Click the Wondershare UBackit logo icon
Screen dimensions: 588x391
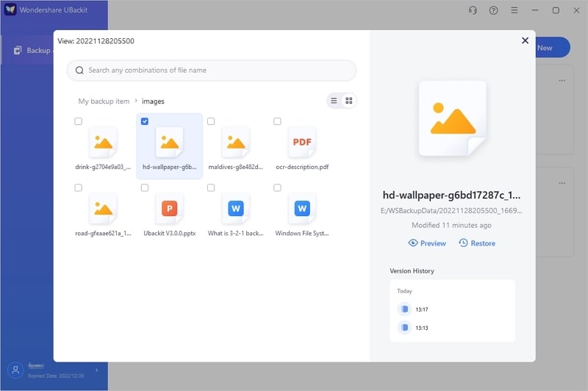point(10,10)
